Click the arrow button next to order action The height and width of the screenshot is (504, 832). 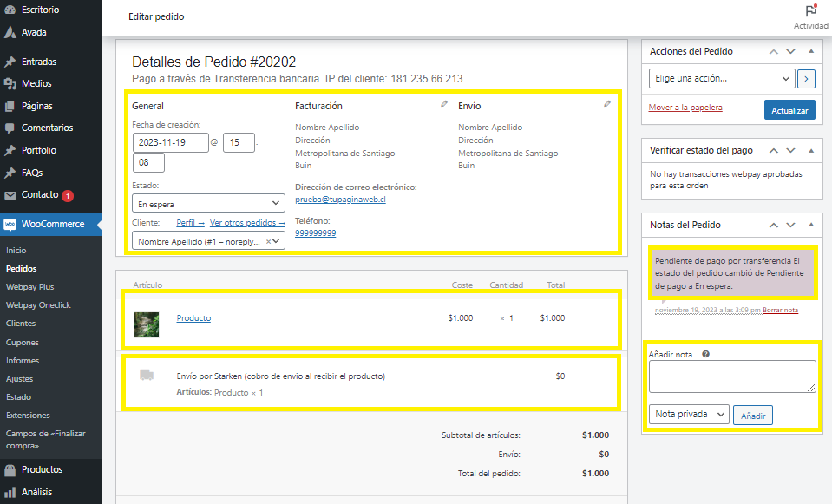click(x=806, y=79)
